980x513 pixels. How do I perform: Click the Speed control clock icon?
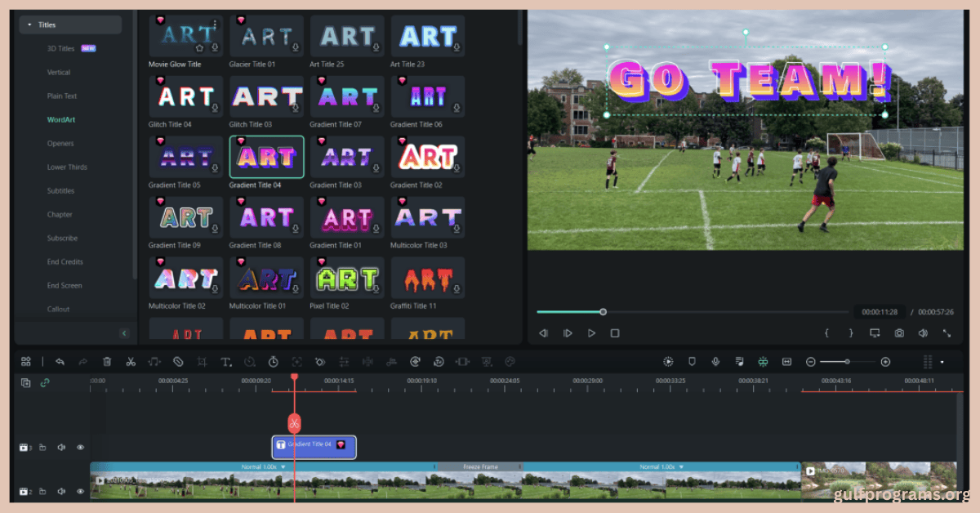pyautogui.click(x=274, y=361)
